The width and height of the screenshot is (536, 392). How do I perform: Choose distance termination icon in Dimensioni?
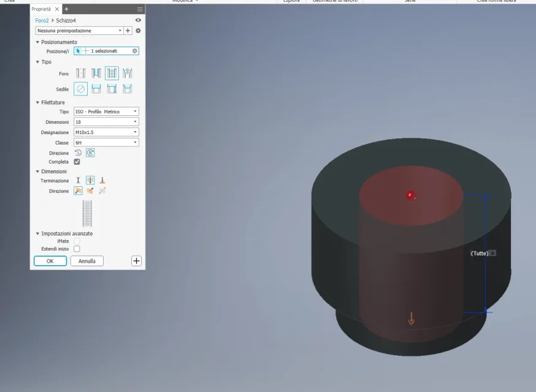(x=78, y=180)
